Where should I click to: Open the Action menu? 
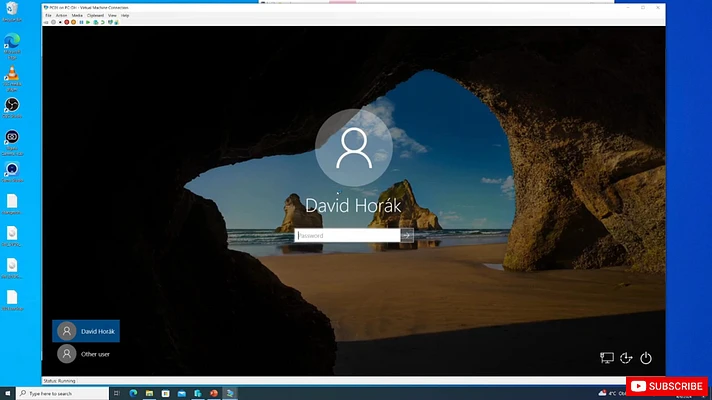(x=61, y=16)
